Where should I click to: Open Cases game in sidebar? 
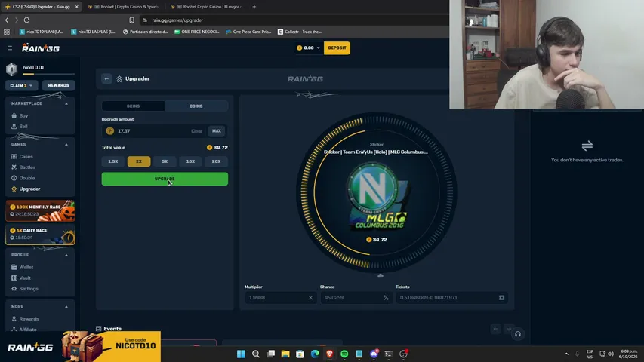pos(26,156)
